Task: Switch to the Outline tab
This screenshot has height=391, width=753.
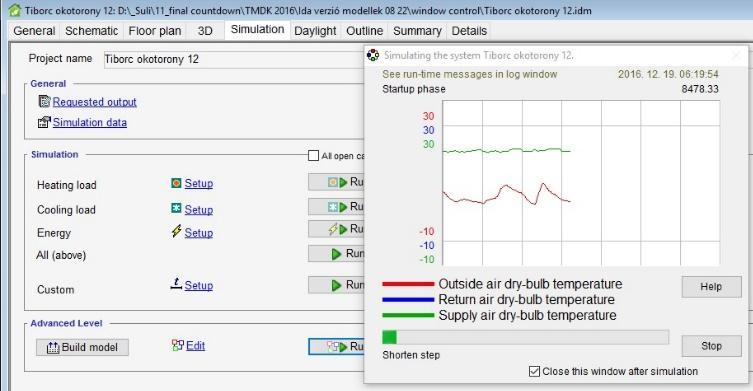Action: coord(364,31)
